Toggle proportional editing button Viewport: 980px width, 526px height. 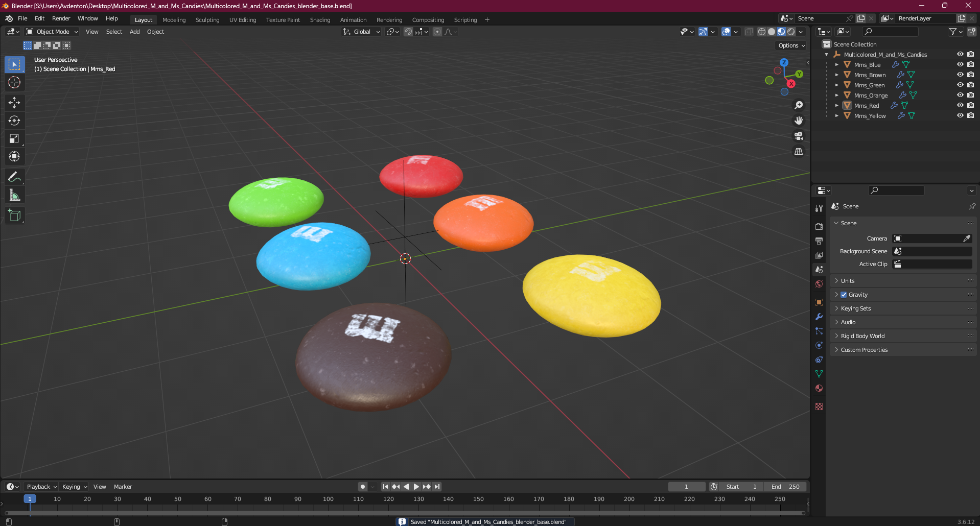click(x=437, y=32)
